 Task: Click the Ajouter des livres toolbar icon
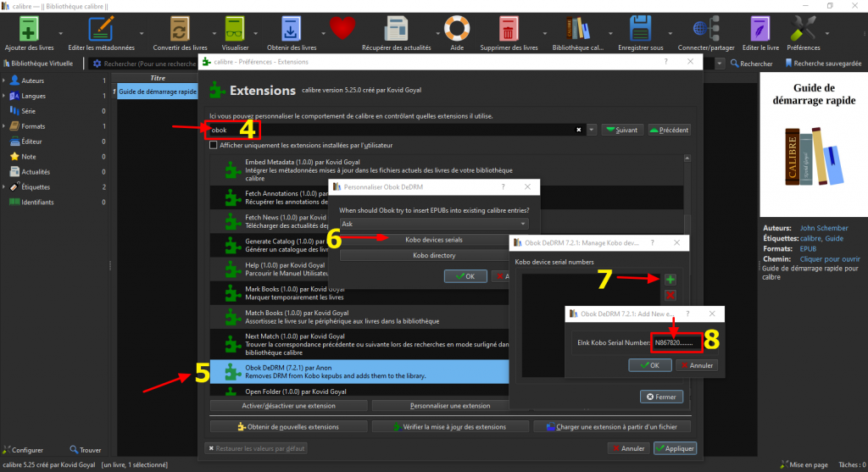pos(29,29)
